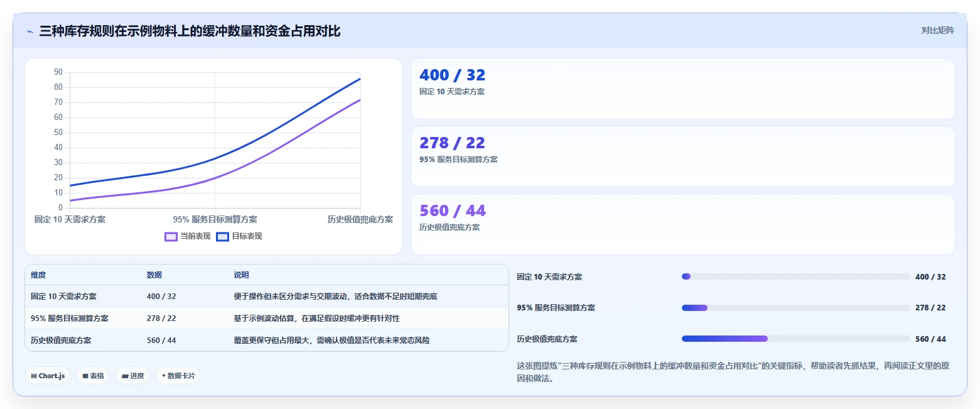This screenshot has width=980, height=409.
Task: Click table data cell 400 / 32
Action: click(161, 297)
